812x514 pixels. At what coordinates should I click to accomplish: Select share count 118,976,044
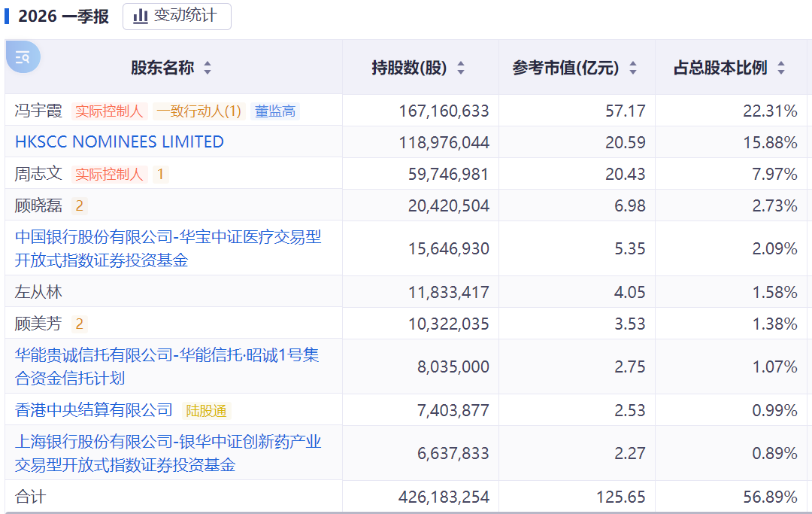444,142
